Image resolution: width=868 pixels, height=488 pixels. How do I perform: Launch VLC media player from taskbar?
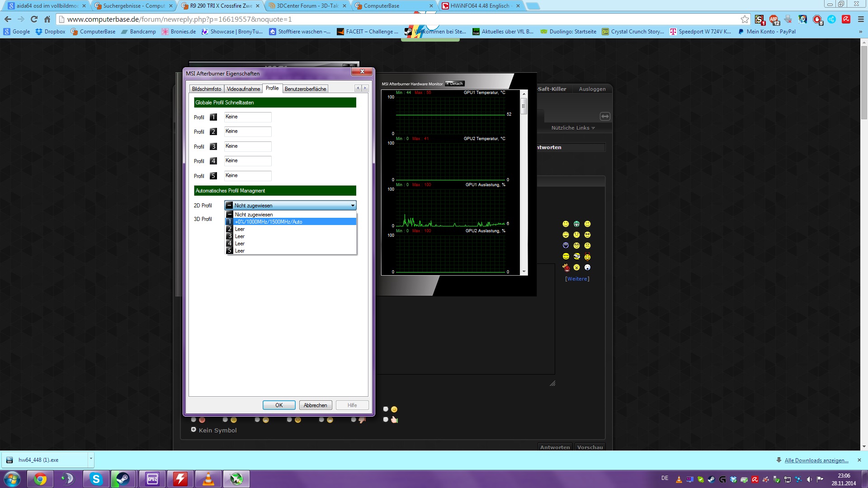(208, 479)
